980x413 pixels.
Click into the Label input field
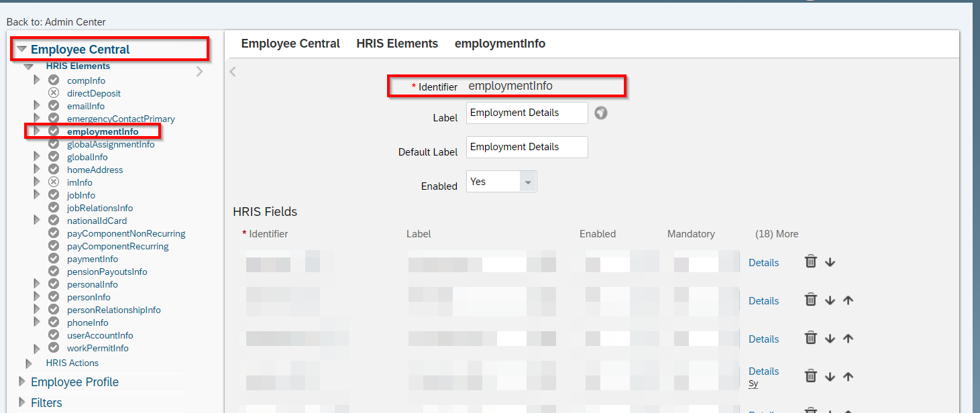tap(527, 113)
